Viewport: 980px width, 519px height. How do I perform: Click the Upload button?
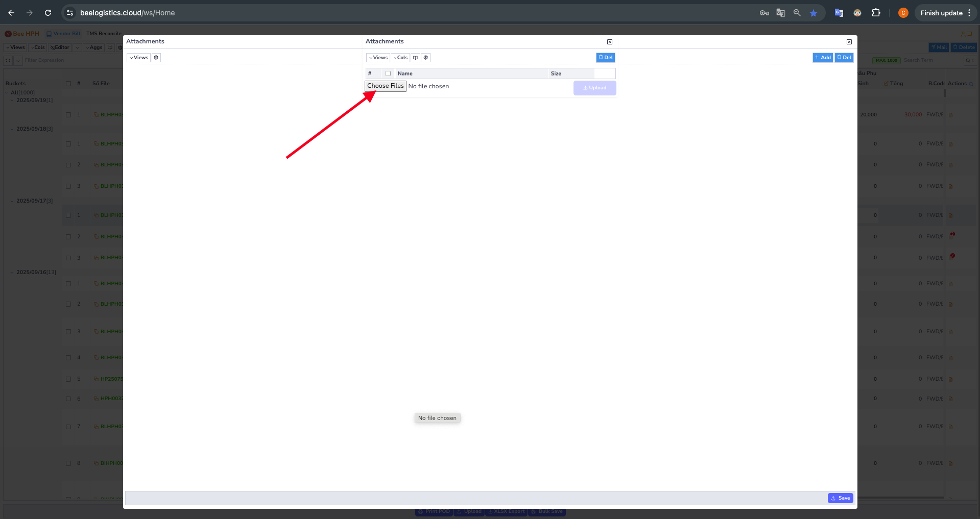pos(594,88)
